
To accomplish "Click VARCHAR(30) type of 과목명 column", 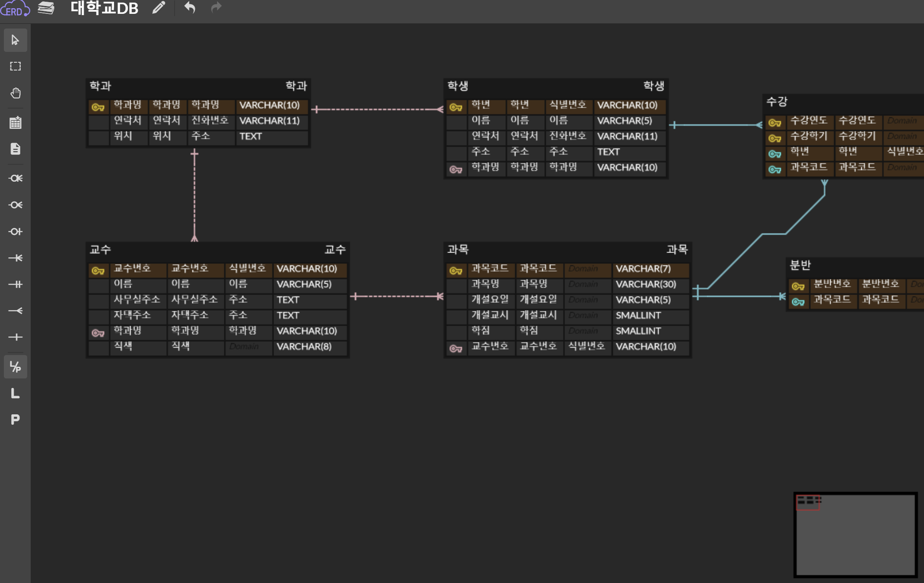I will (646, 284).
